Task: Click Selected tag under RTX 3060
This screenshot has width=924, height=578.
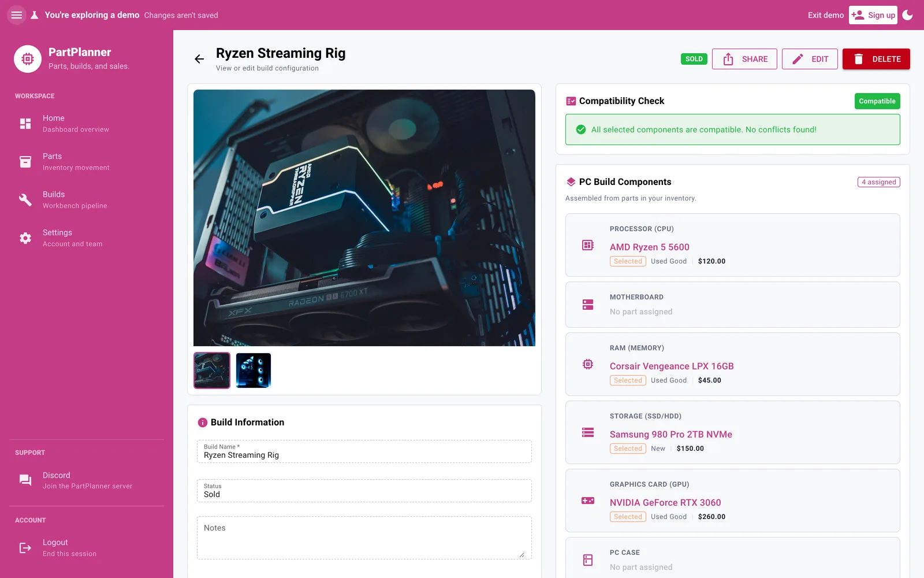Action: [x=628, y=517]
